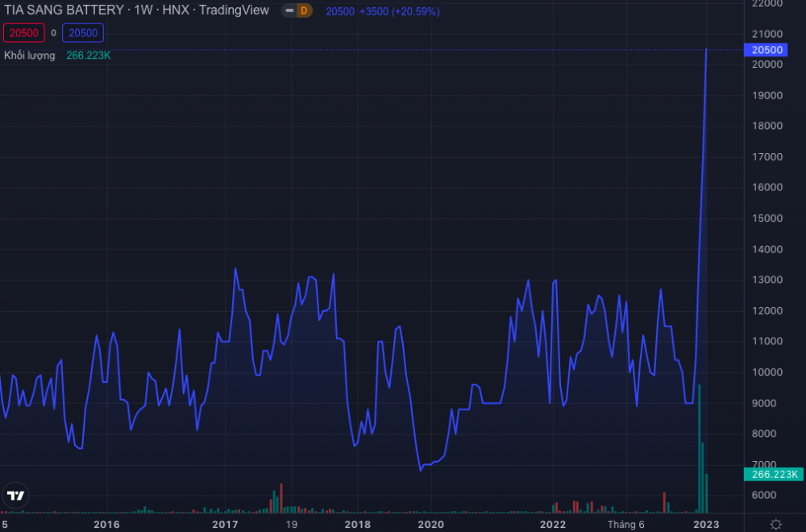The height and width of the screenshot is (532, 806).
Task: Click the spread value 0 between price buttons
Action: point(53,33)
